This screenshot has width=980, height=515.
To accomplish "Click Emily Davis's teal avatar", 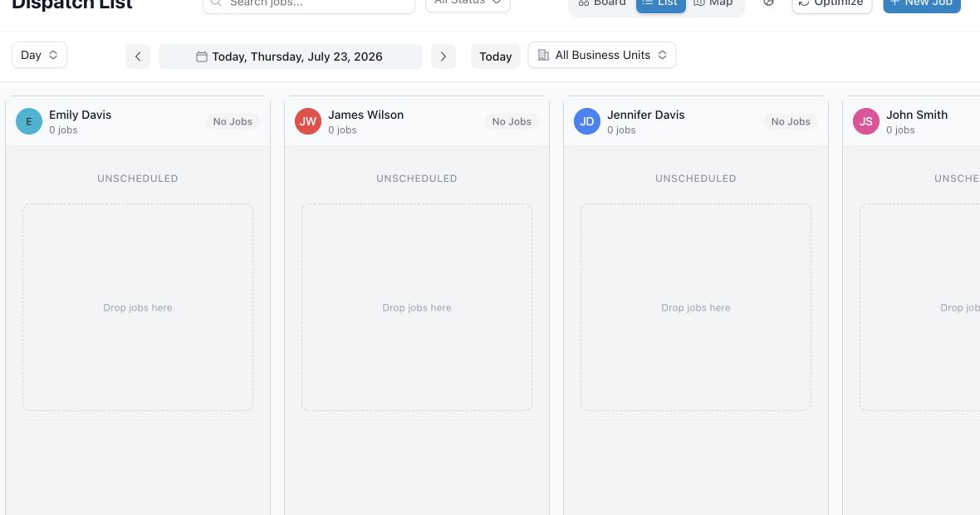I will click(29, 121).
